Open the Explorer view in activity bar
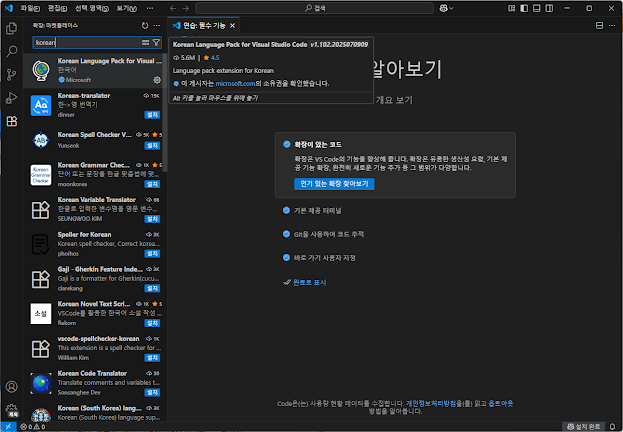The height and width of the screenshot is (432, 623). click(x=12, y=28)
